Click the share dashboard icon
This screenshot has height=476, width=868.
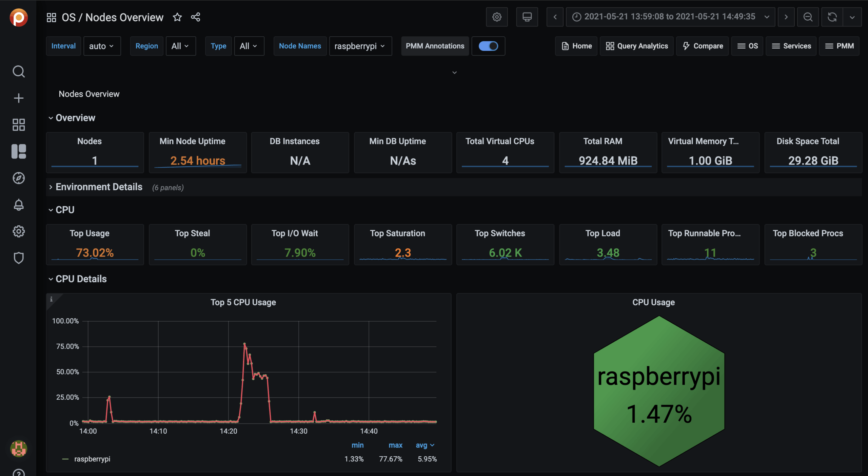[x=195, y=17]
